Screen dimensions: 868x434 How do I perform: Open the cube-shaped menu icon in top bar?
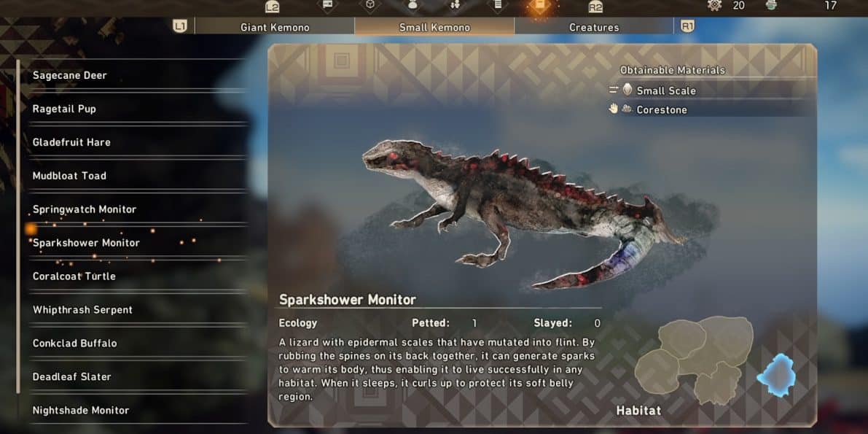pos(370,5)
